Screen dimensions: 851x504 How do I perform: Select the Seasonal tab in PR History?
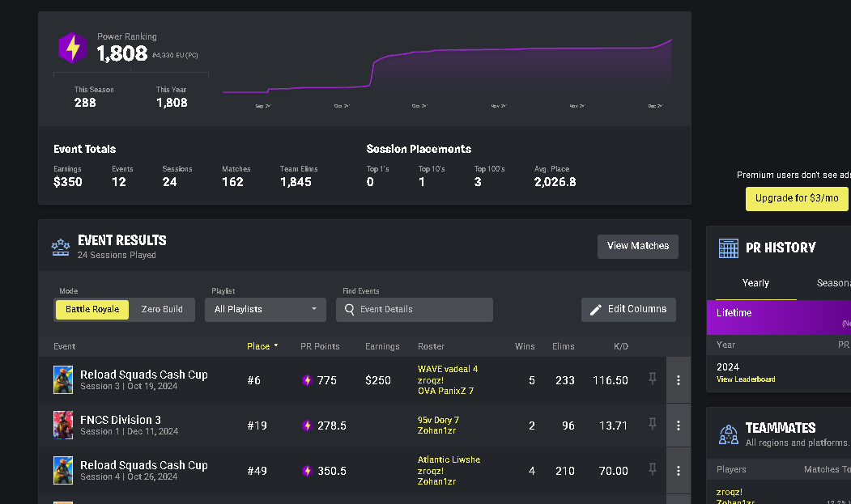pyautogui.click(x=834, y=283)
